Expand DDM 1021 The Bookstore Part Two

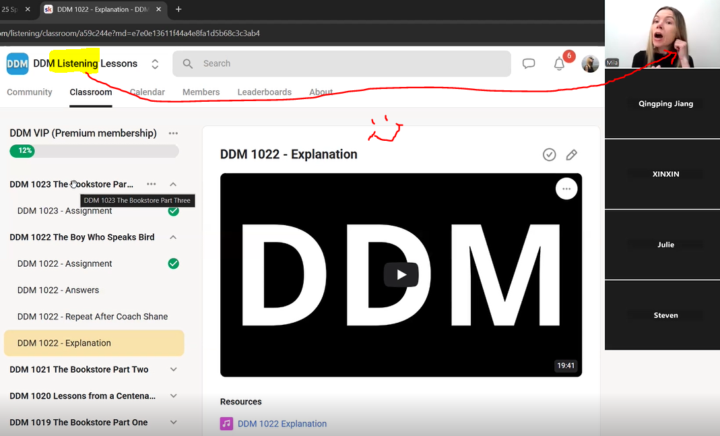click(x=173, y=369)
